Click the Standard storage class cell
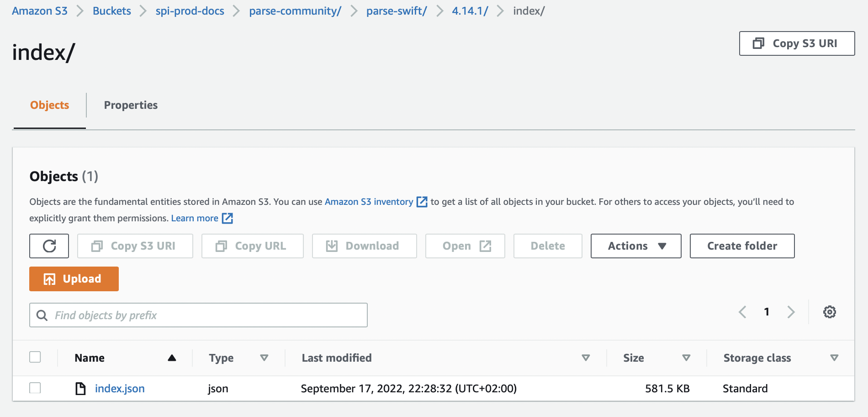Screen dimensions: 868x417 [x=745, y=389]
